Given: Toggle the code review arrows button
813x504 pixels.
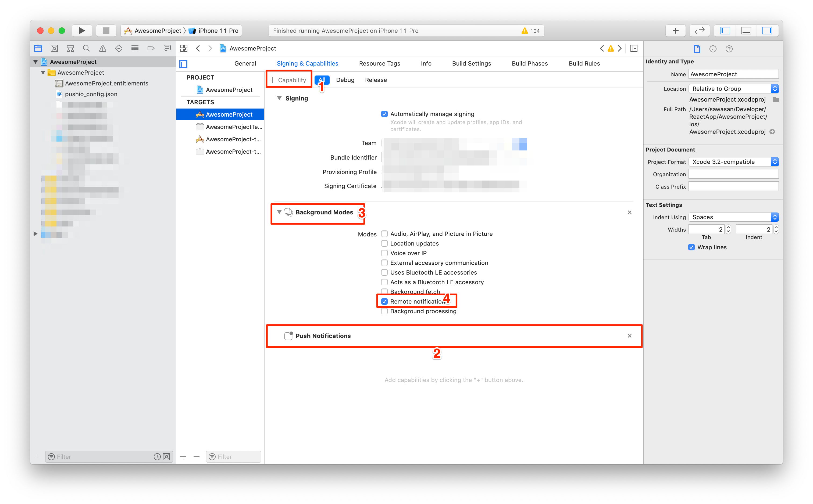Looking at the screenshot, I should click(699, 31).
